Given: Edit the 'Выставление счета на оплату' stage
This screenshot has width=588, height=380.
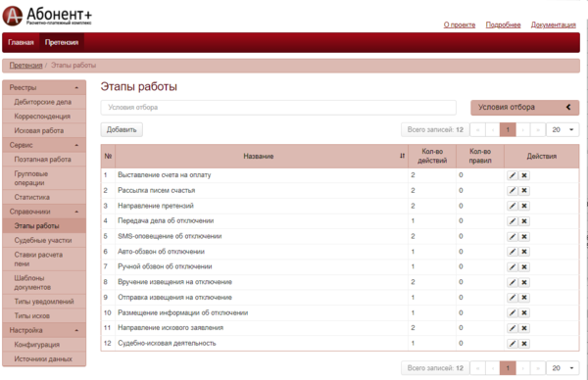Looking at the screenshot, I should (513, 175).
